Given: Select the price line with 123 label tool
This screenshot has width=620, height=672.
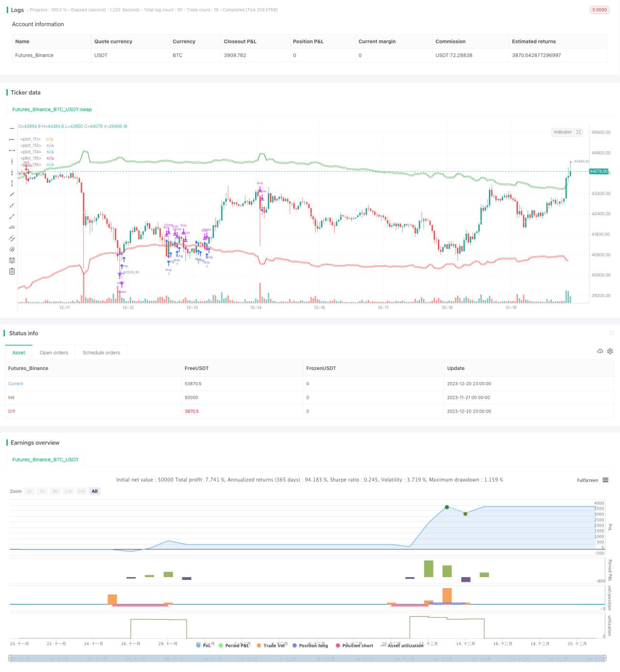Looking at the screenshot, I should 12,227.
